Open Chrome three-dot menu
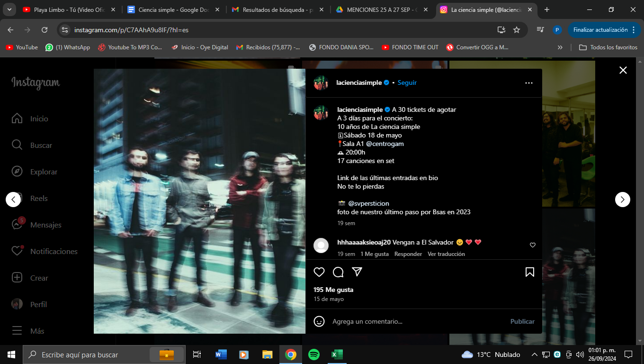The image size is (644, 364). [633, 30]
